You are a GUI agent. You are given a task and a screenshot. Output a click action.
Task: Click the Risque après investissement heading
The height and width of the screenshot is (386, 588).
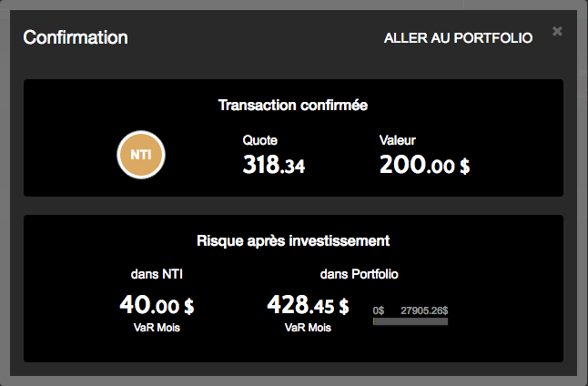coord(293,241)
